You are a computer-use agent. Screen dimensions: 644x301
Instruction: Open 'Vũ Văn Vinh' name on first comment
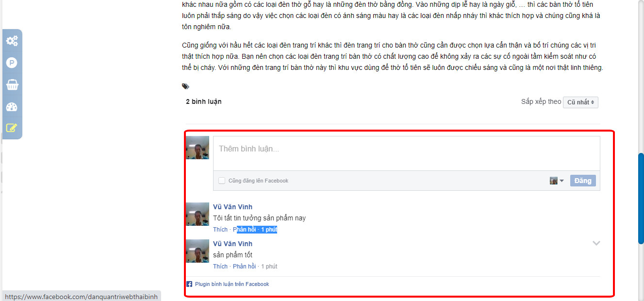tap(232, 207)
